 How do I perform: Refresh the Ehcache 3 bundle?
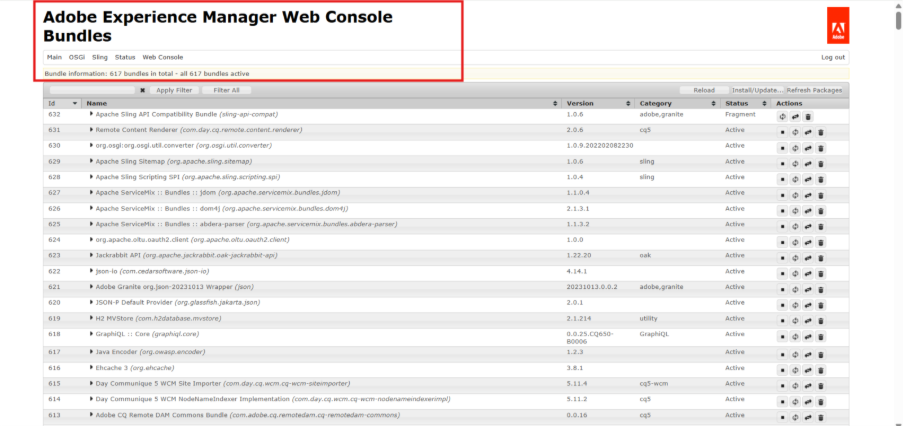(x=795, y=370)
